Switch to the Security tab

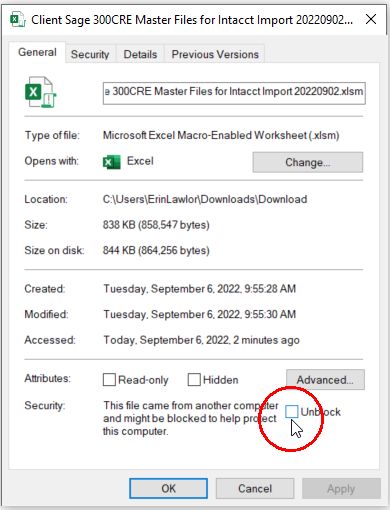[90, 54]
